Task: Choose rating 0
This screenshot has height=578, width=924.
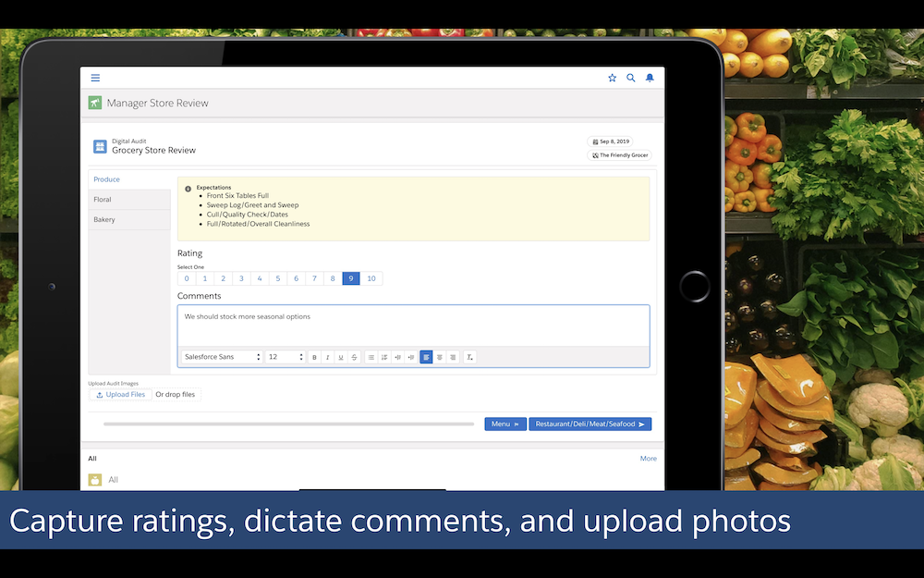Action: [x=187, y=278]
